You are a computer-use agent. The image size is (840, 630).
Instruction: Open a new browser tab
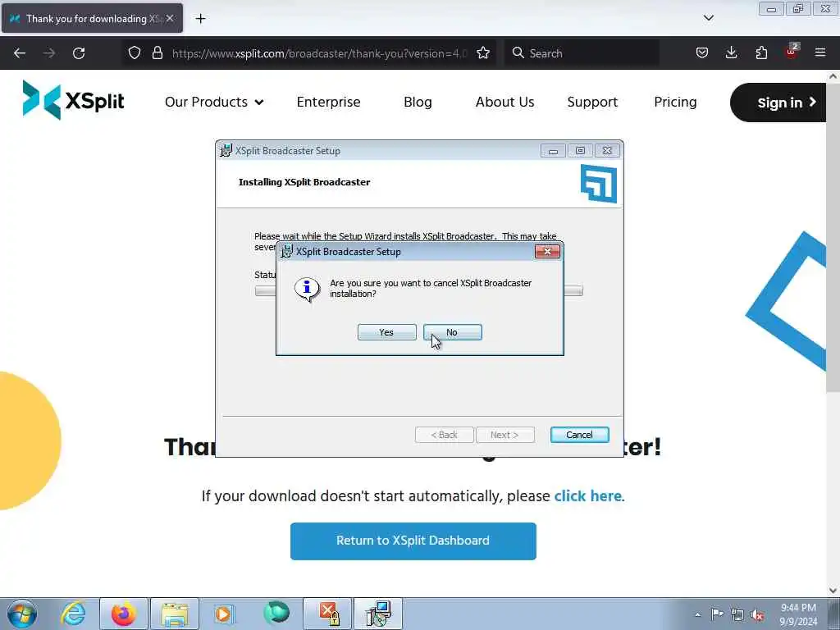(x=200, y=19)
